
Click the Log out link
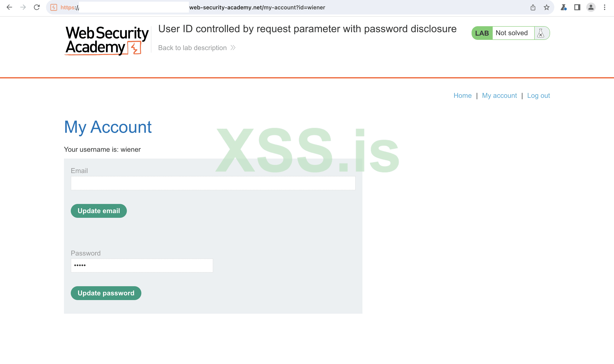[x=539, y=96]
